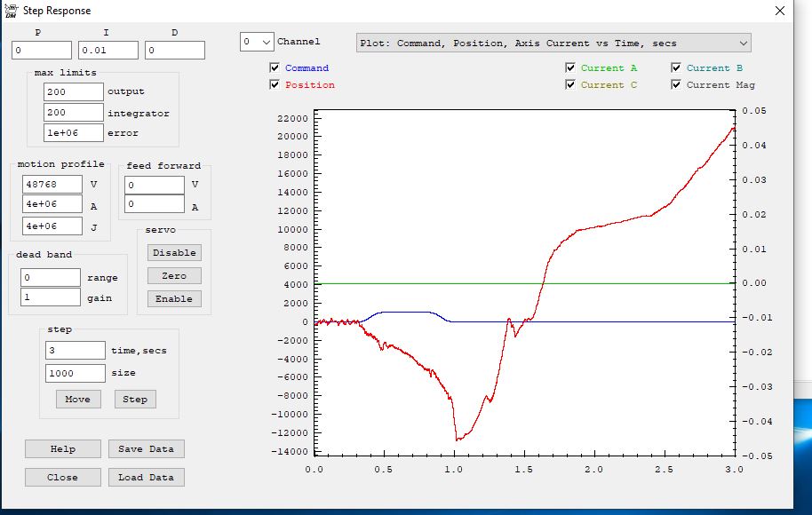Open Help for step response

point(62,449)
